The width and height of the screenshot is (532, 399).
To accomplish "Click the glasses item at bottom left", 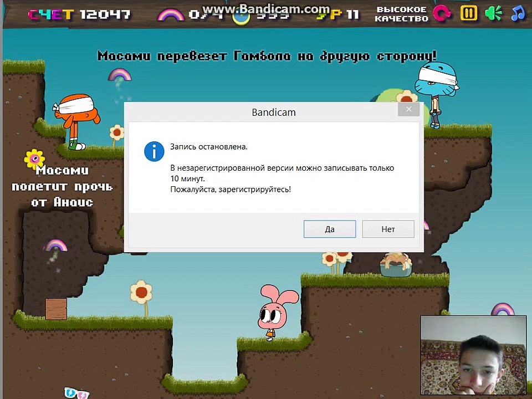I will pos(76,393).
